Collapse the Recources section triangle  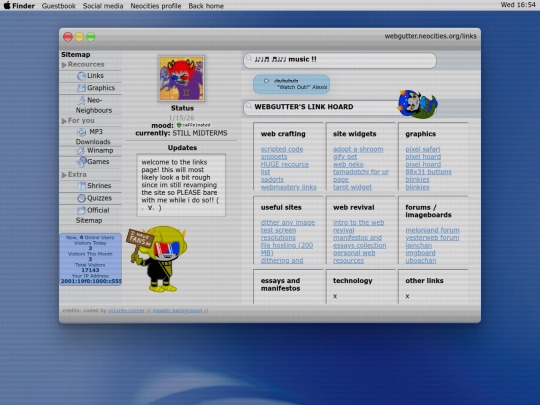pyautogui.click(x=64, y=65)
